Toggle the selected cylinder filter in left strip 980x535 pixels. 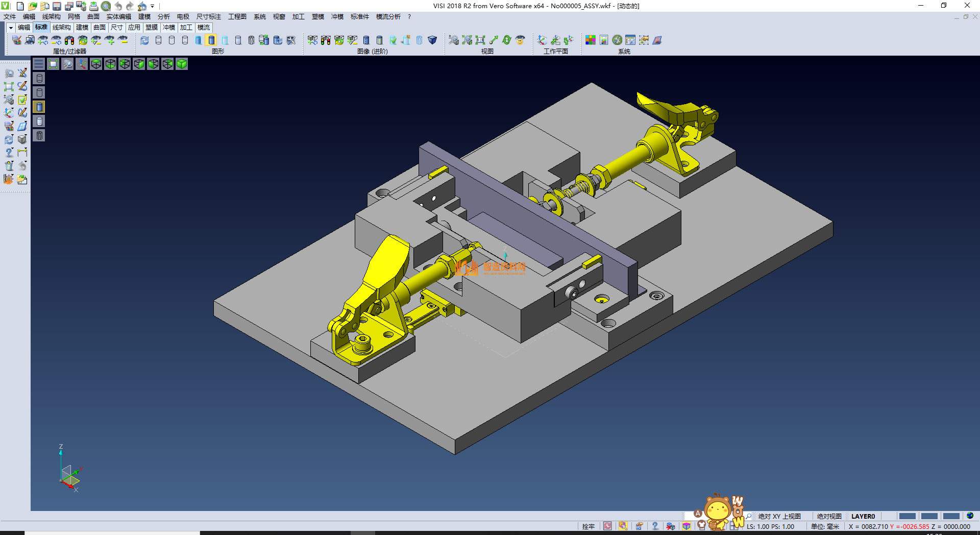[39, 107]
